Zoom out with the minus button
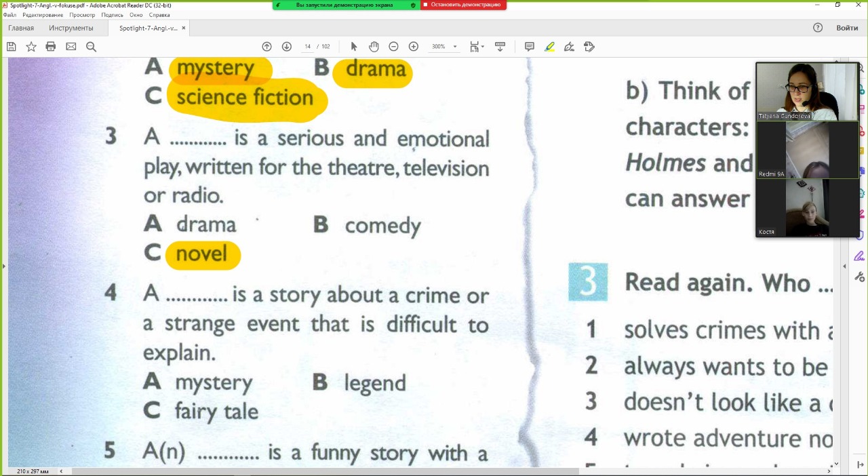Screen dimensions: 868x476 pyautogui.click(x=393, y=47)
